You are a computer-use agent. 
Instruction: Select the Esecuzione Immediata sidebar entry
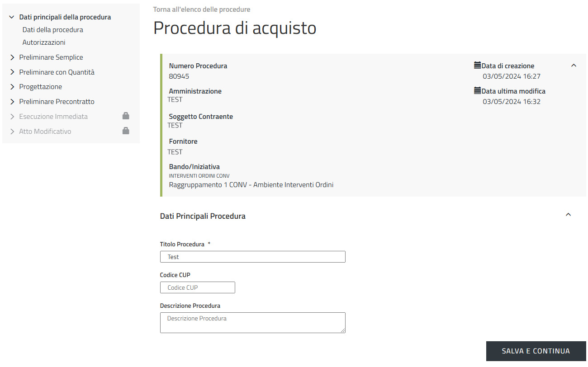(x=53, y=117)
